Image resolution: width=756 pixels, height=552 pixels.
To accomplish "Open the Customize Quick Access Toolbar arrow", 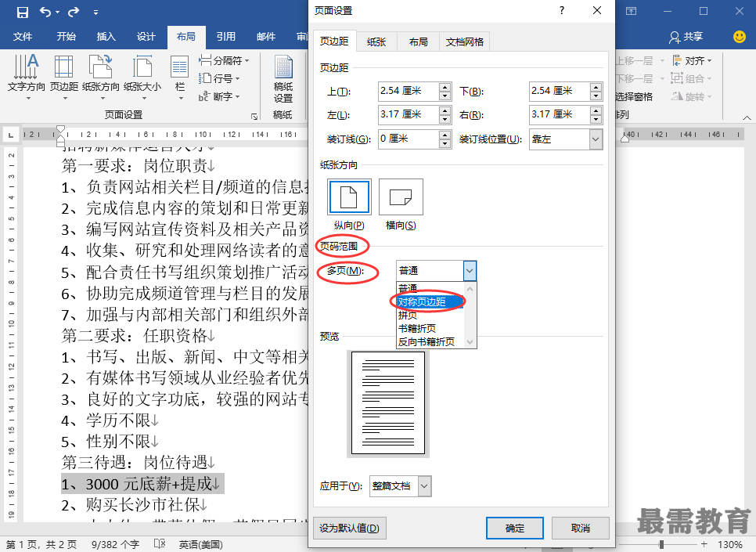I will coord(96,13).
